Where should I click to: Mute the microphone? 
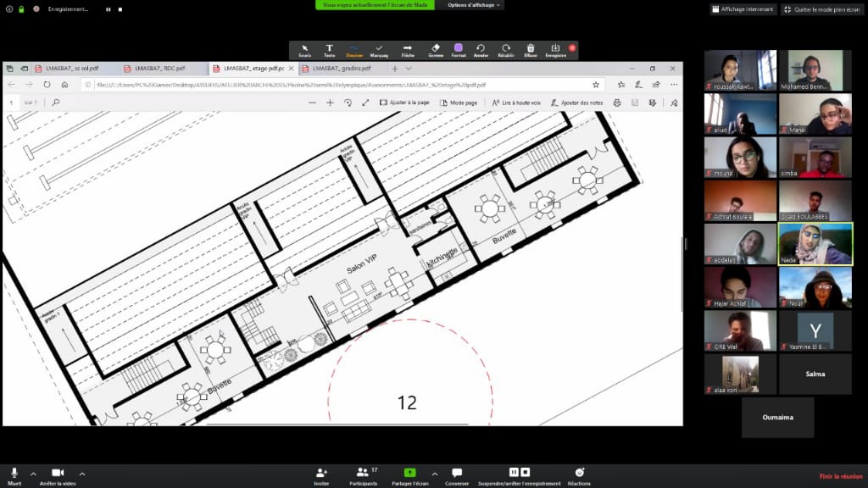(14, 474)
